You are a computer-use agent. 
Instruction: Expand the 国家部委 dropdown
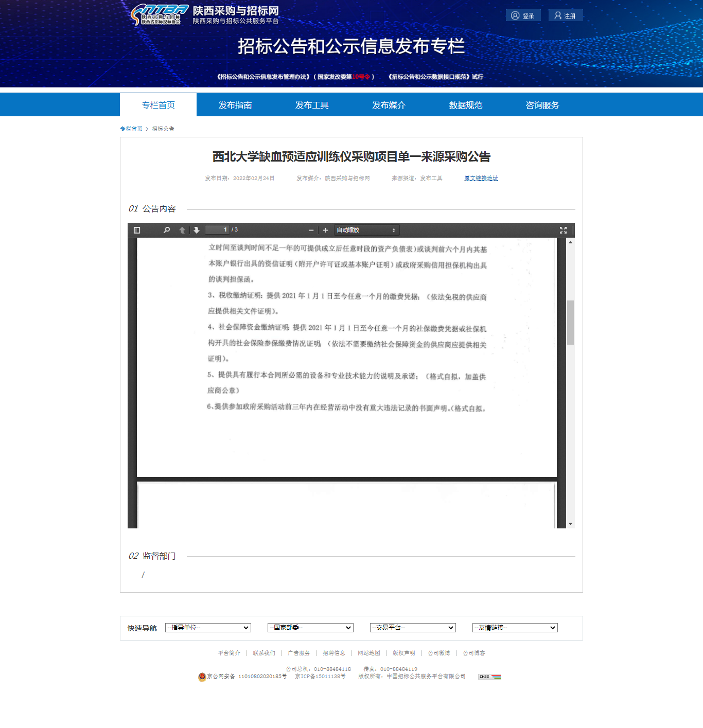coord(310,628)
